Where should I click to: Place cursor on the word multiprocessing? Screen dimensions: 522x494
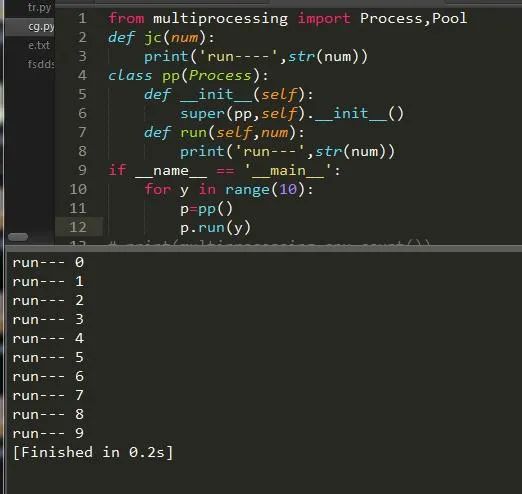(220, 19)
